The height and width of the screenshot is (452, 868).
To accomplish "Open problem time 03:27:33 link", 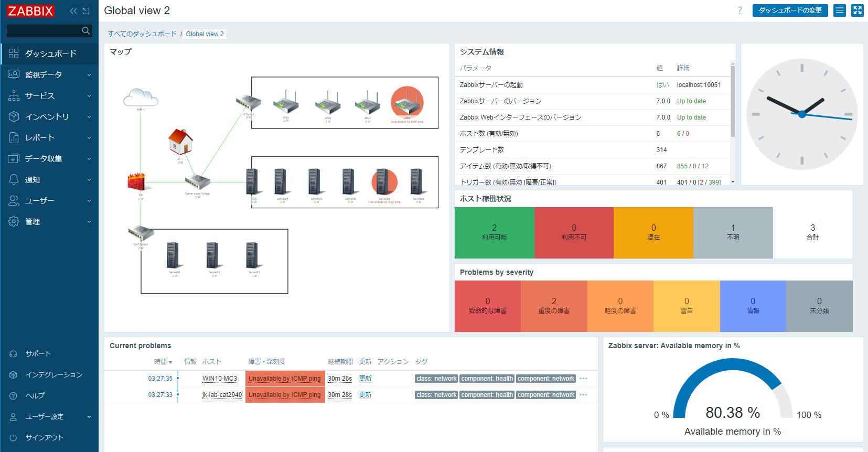I will click(x=160, y=395).
